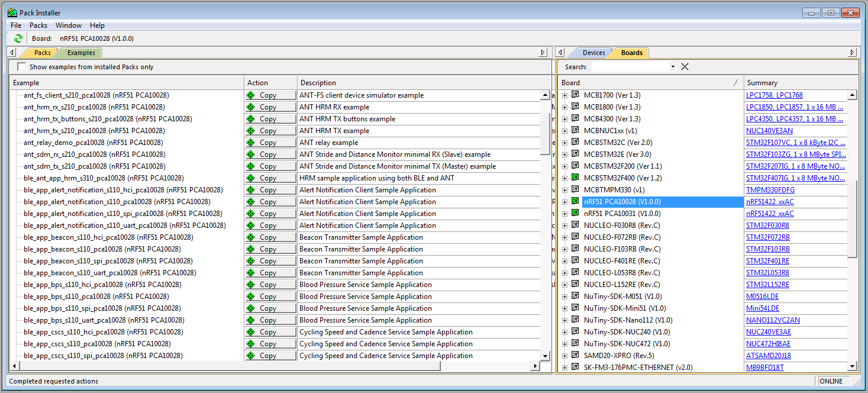
Task: Click board icon beside MCBNUC1xx (v1)
Action: coord(575,130)
